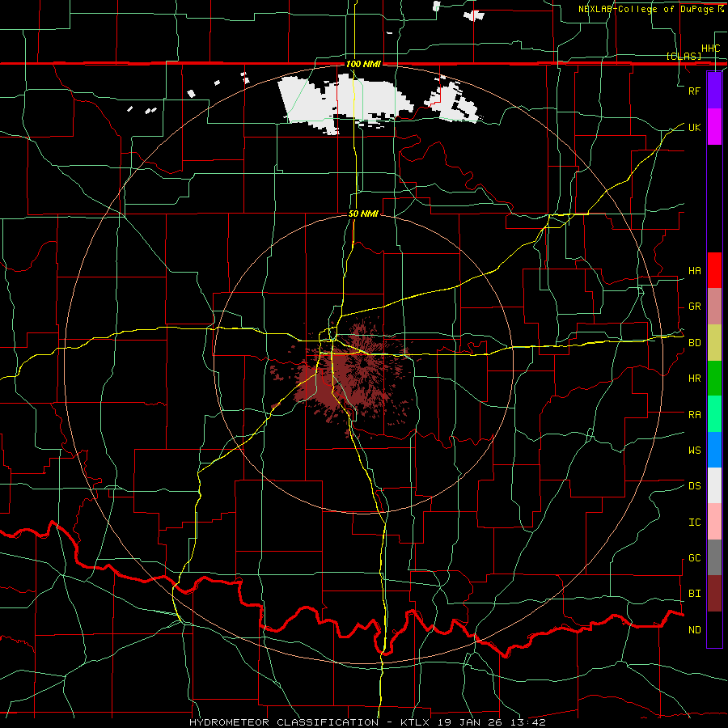Screen dimensions: 728x728
Task: Click the 'NEXLAB-College of DuPage' credit text
Action: coord(647,9)
